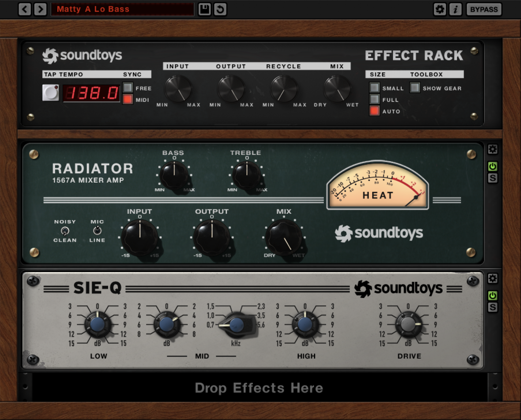This screenshot has width=521, height=420.
Task: Enable FREE sync mode
Action: pos(128,87)
